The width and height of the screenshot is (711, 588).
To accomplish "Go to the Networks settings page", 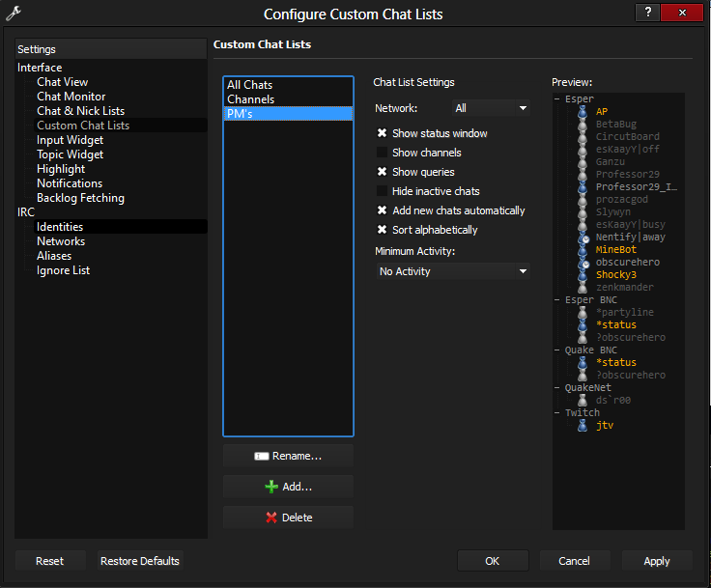I will (x=61, y=241).
